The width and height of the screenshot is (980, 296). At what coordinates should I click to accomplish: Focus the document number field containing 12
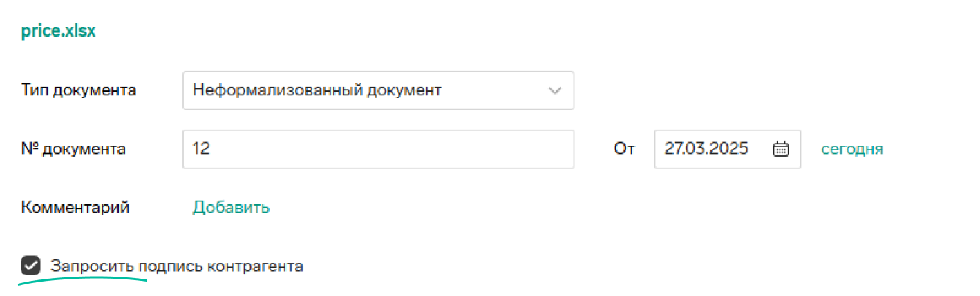coord(378,149)
